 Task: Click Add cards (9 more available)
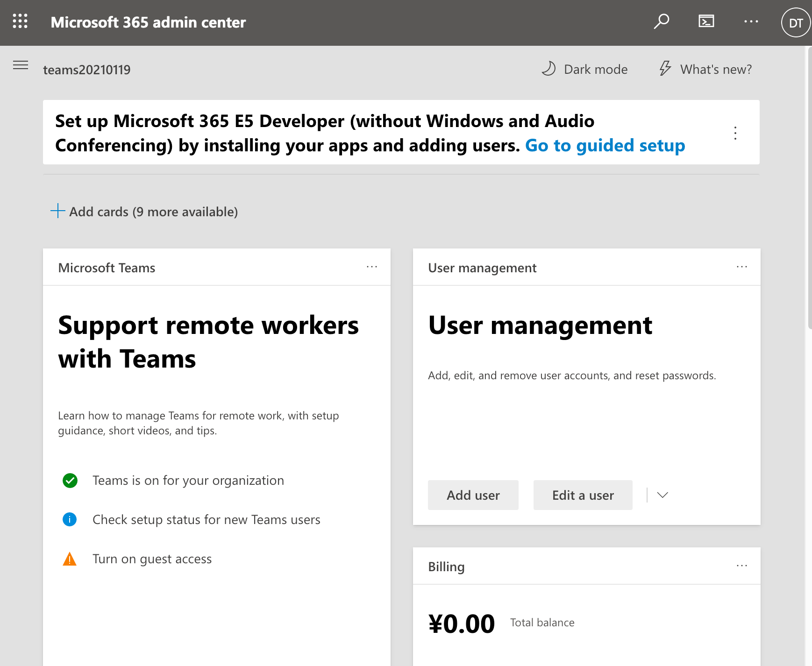(x=144, y=212)
